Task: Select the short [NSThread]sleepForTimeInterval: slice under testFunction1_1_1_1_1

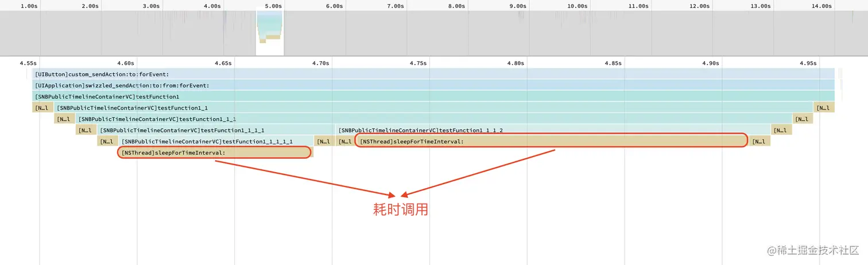Action: 215,153
